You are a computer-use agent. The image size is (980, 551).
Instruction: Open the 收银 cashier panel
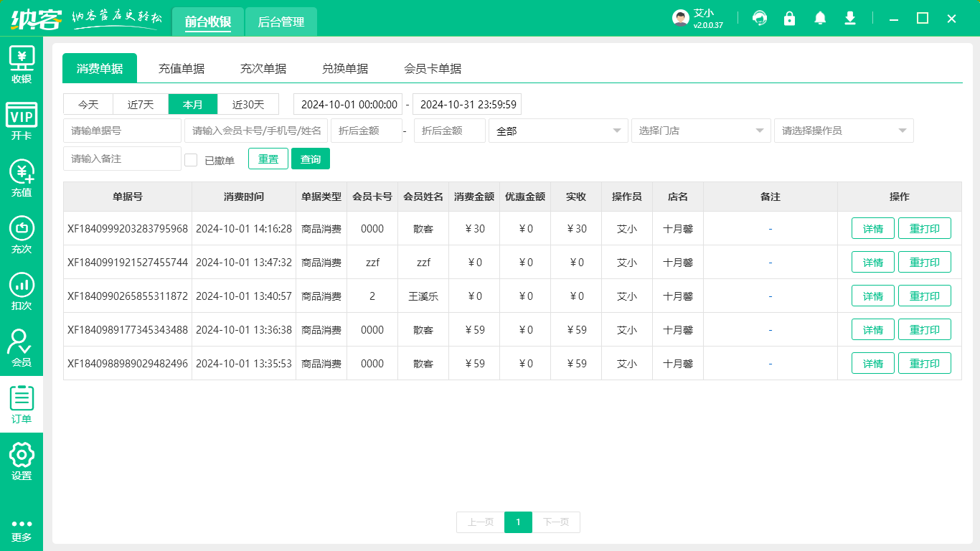22,63
